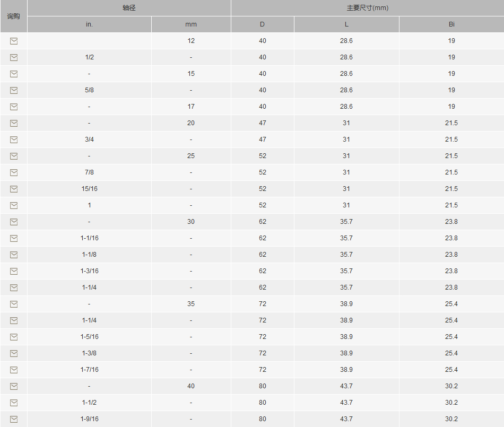
Task: Click the 7/8 inch shaft cell
Action: point(89,172)
